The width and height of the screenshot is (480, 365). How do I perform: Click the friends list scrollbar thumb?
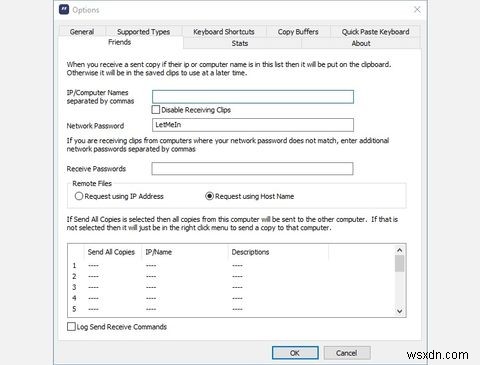400,264
